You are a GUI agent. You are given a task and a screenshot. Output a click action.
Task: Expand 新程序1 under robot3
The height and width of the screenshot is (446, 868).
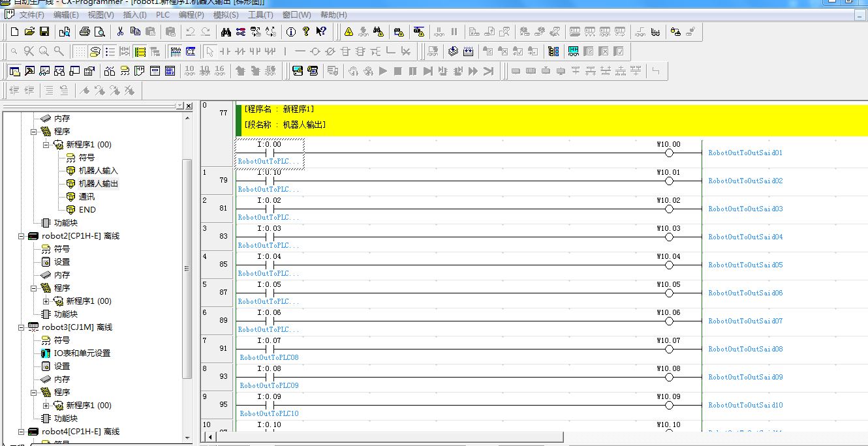point(46,406)
